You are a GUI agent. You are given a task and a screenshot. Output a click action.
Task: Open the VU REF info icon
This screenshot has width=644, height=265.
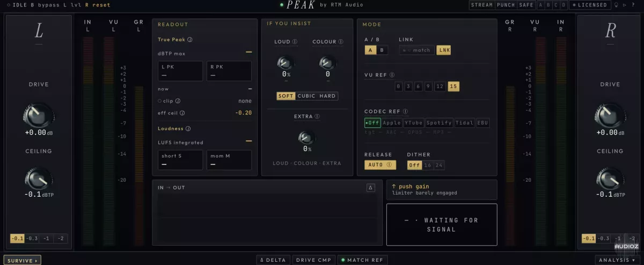392,75
